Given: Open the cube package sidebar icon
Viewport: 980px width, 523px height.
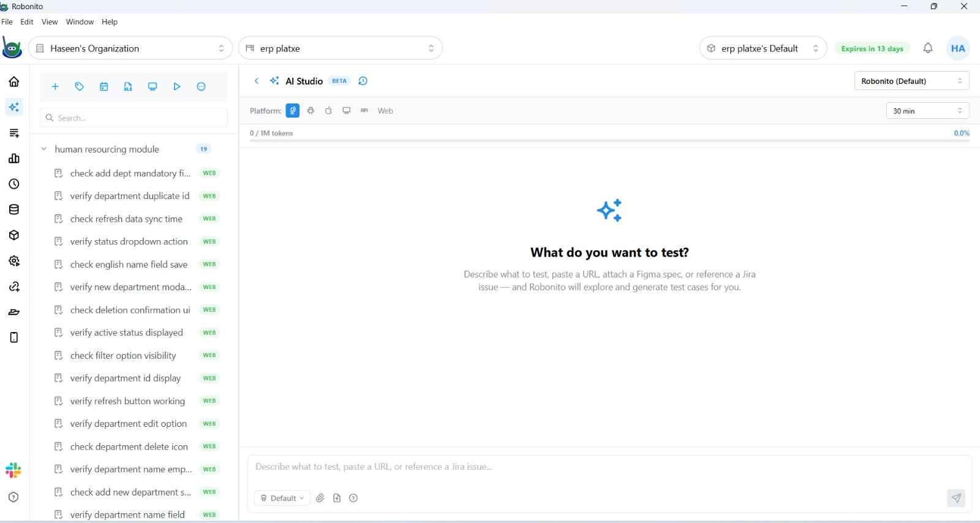Looking at the screenshot, I should click(x=14, y=235).
